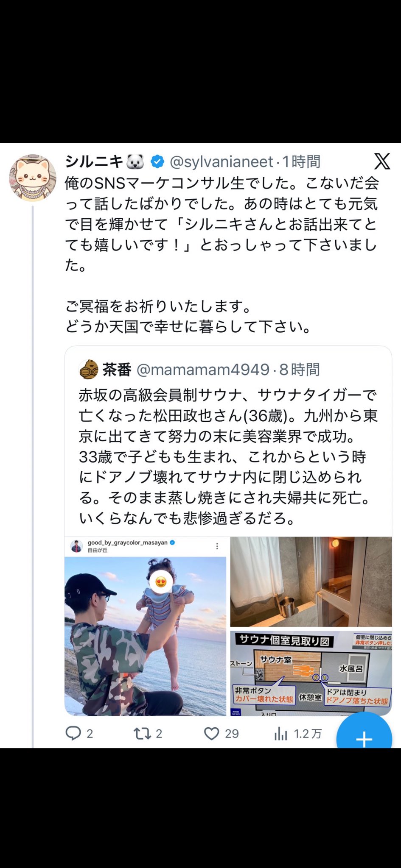Tap the 茶番 display name

coord(117,370)
